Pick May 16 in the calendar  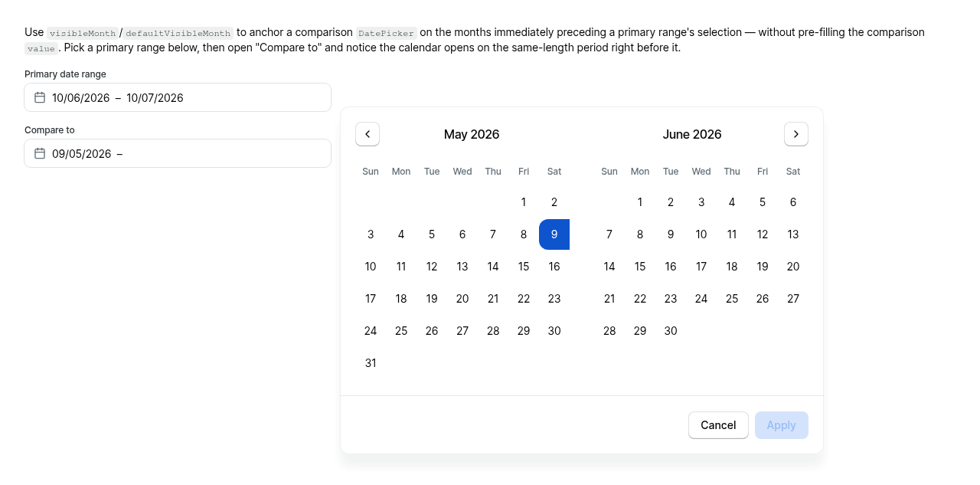click(x=554, y=267)
